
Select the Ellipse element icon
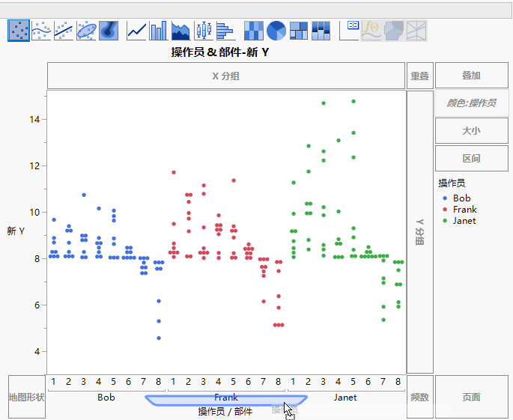click(x=86, y=31)
